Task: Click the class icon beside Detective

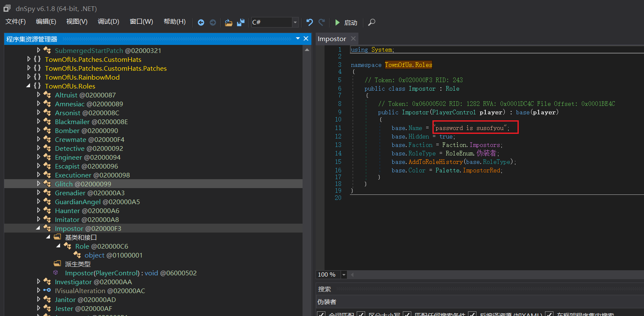Action: [x=47, y=148]
